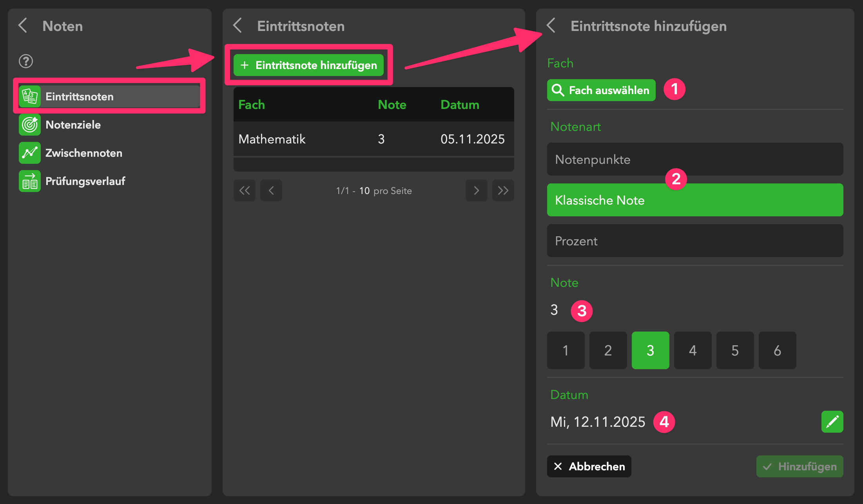Click the Note column header

(x=392, y=105)
